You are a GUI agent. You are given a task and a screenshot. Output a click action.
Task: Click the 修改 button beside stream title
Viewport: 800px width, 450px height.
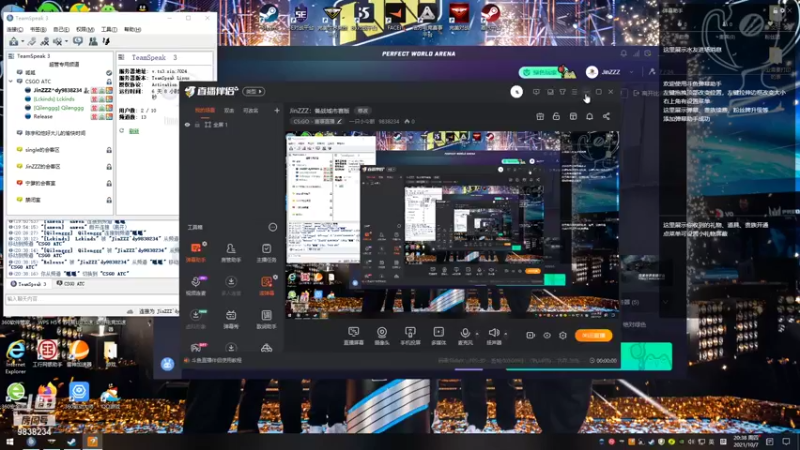(x=363, y=110)
